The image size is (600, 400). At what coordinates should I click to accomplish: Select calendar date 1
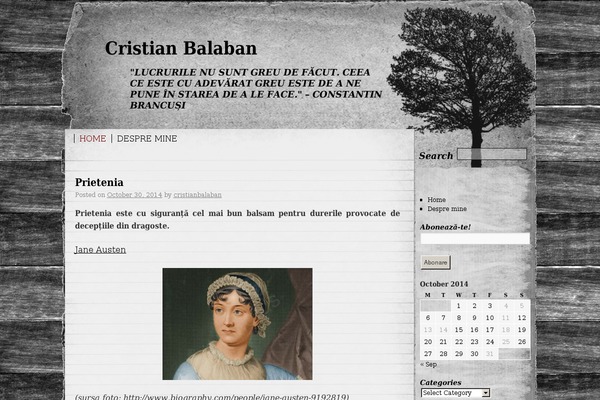pos(458,306)
